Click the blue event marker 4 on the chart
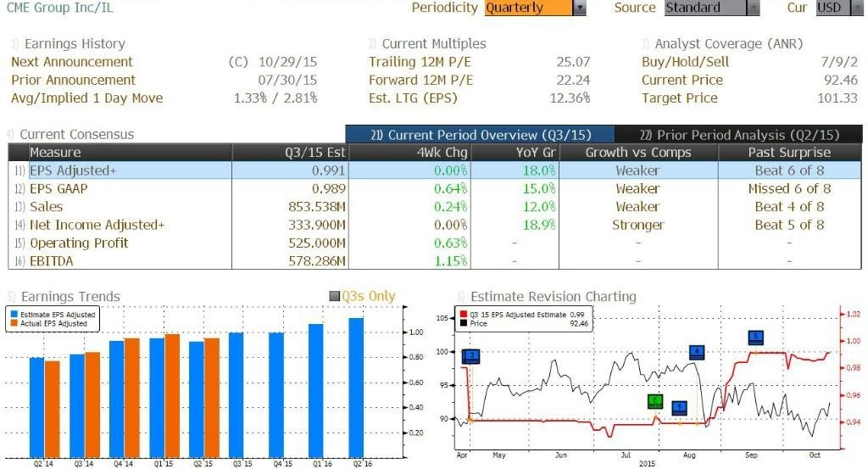The width and height of the screenshot is (868, 469). click(697, 352)
